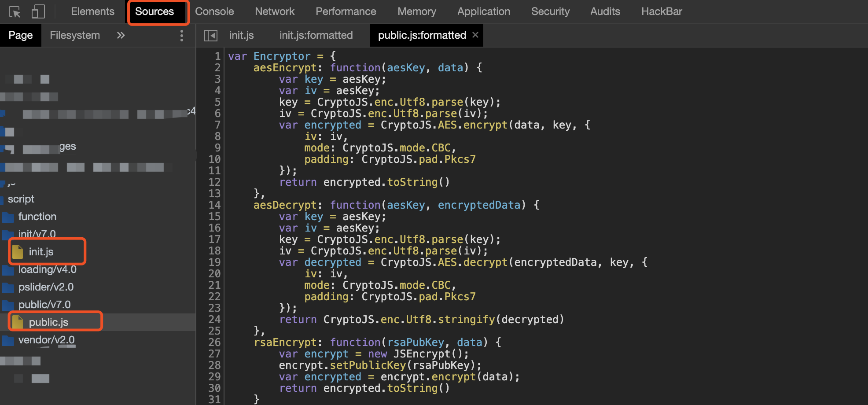The image size is (868, 405).
Task: Toggle the device toolbar icon
Action: tap(38, 12)
